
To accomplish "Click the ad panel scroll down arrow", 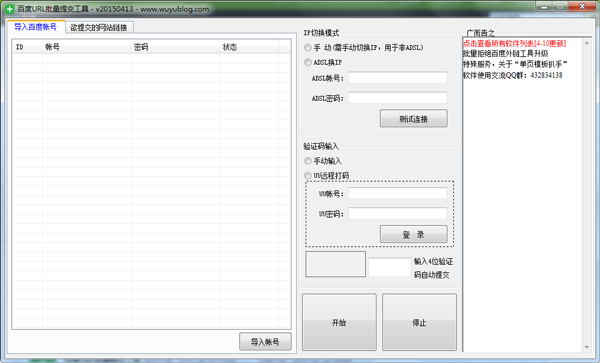I will 587,347.
